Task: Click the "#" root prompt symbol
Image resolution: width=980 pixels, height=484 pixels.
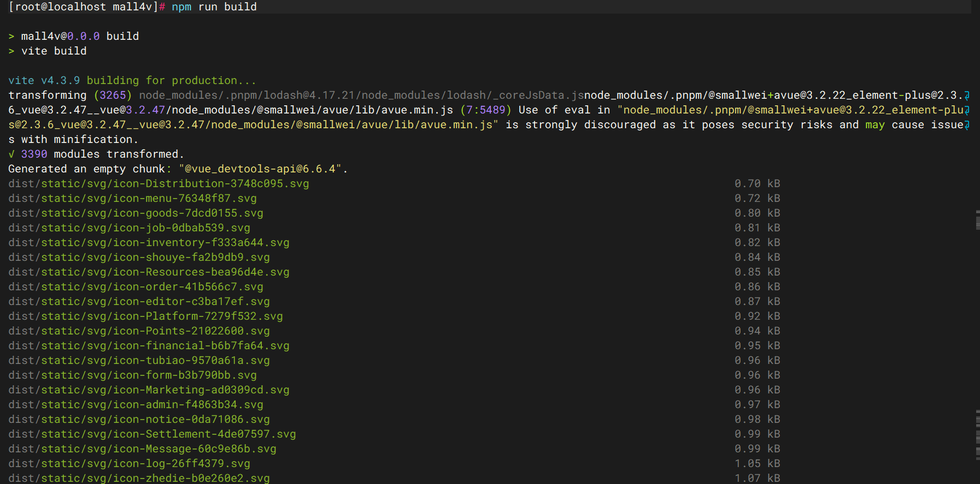Action: coord(162,7)
